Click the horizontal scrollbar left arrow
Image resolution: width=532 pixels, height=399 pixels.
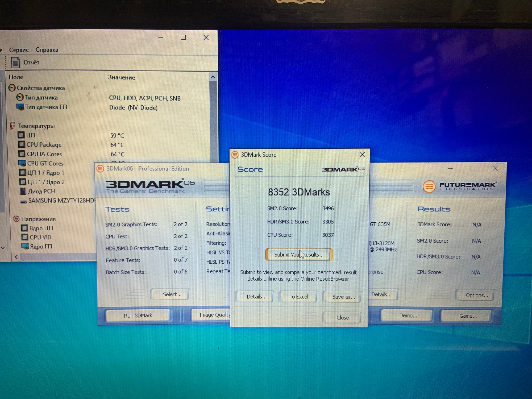16,257
